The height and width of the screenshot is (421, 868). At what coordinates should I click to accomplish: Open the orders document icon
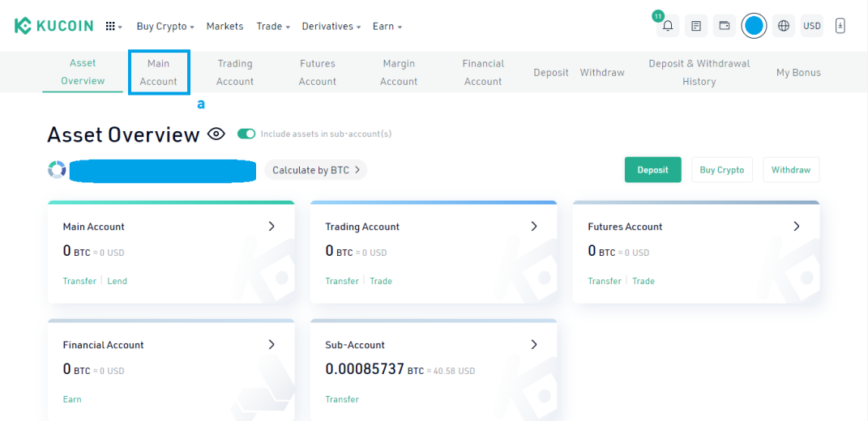(x=696, y=26)
